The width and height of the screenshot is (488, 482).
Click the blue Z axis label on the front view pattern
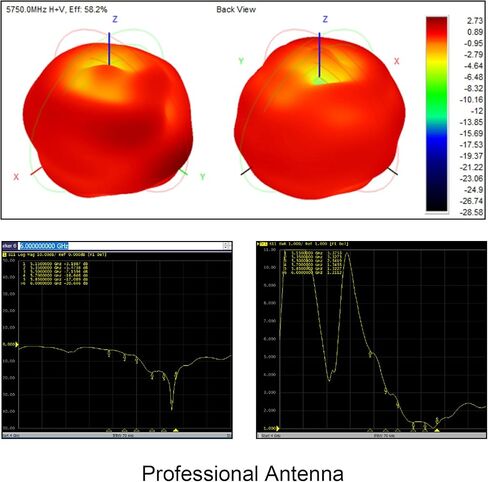[115, 19]
